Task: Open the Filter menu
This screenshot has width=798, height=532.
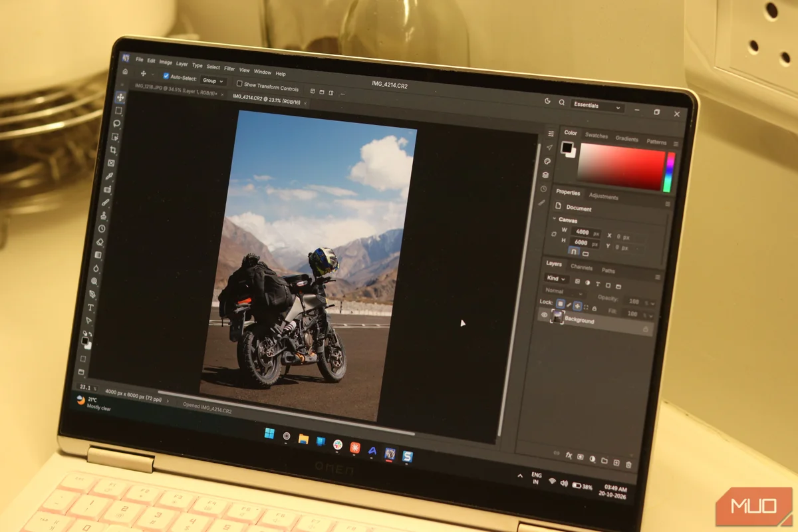Action: coord(229,68)
